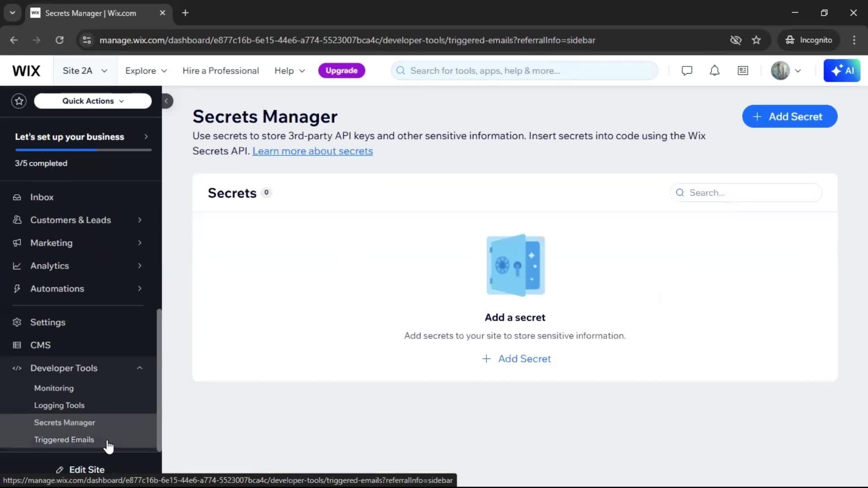
Task: Click the account avatar
Action: (780, 70)
